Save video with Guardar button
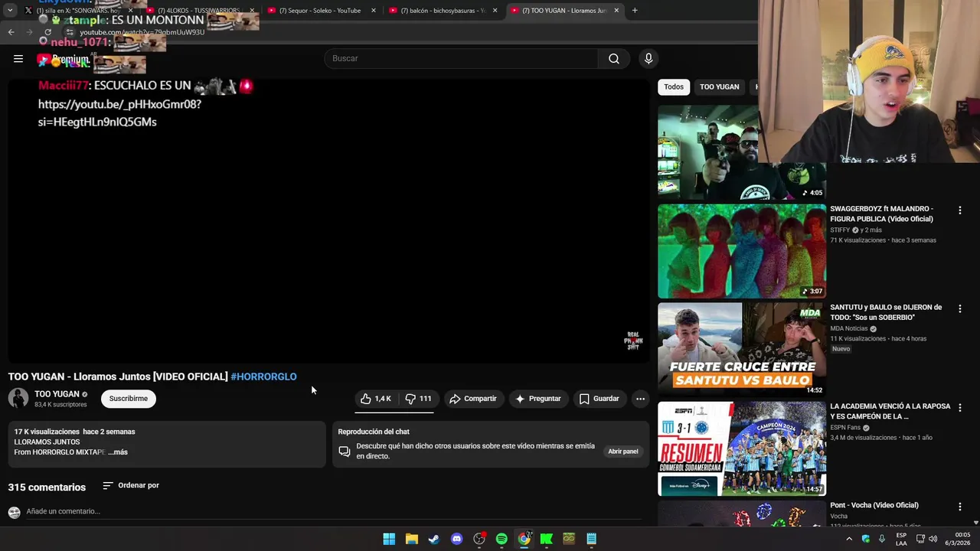Image resolution: width=980 pixels, height=551 pixels. coord(599,399)
